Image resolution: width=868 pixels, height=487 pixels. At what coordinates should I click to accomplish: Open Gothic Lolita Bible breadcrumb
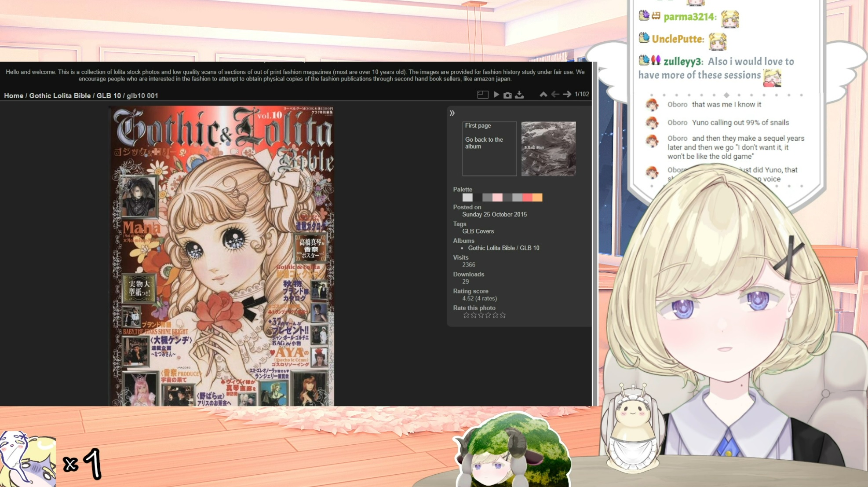pos(60,95)
